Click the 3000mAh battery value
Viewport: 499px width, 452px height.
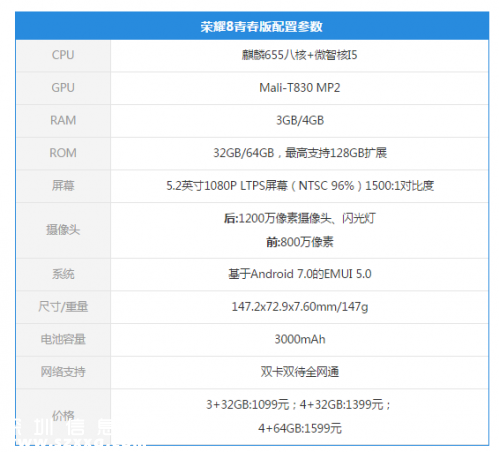pos(300,339)
